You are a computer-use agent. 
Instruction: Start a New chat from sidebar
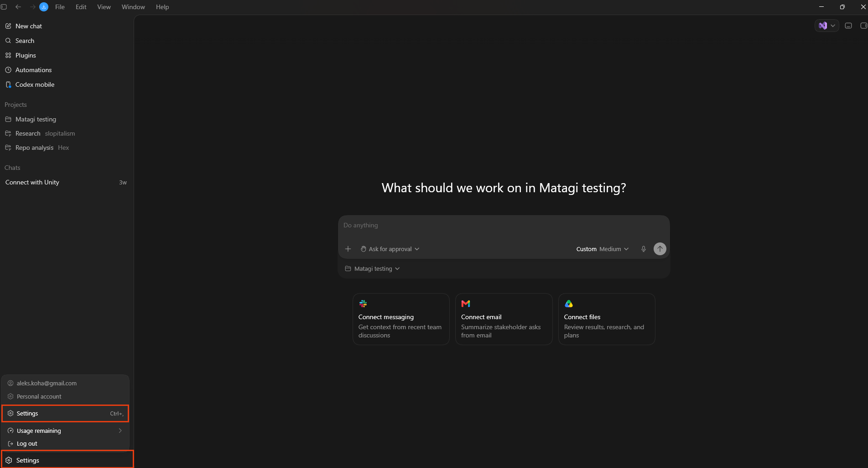67,26
